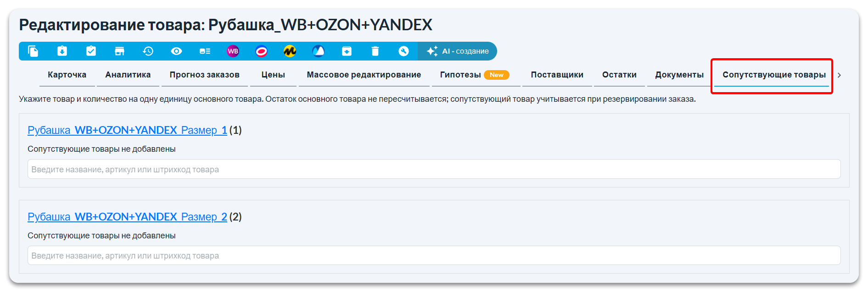The height and width of the screenshot is (292, 868).
Task: Click the AI - создание button
Action: 457,51
